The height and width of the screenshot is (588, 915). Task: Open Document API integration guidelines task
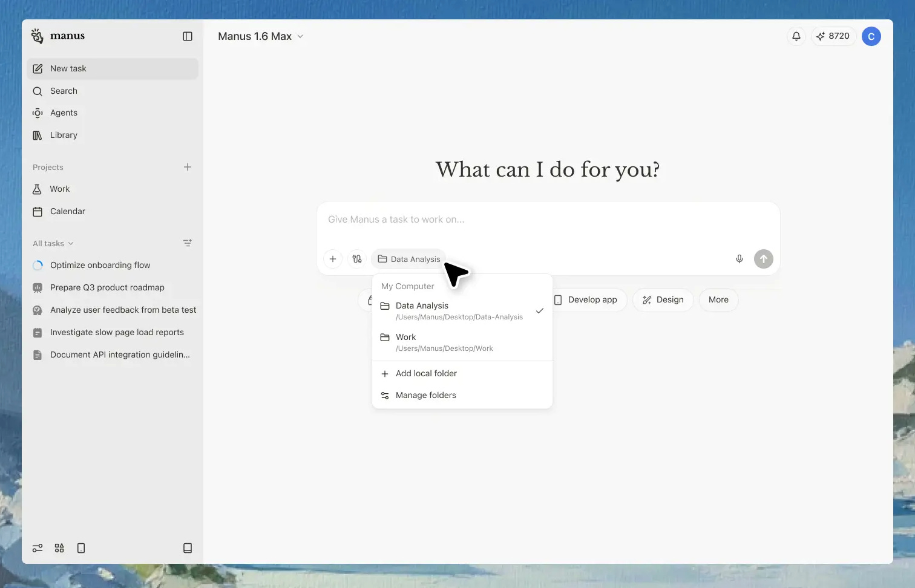[x=113, y=354]
